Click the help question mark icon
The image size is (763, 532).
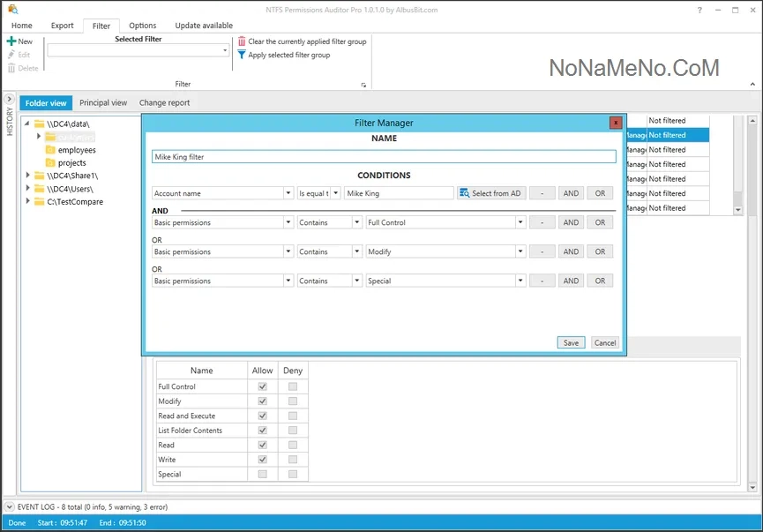point(699,10)
